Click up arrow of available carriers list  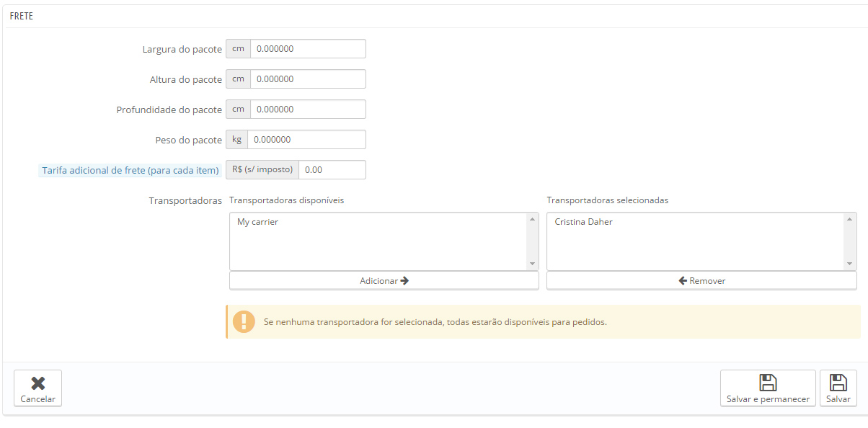[533, 218]
